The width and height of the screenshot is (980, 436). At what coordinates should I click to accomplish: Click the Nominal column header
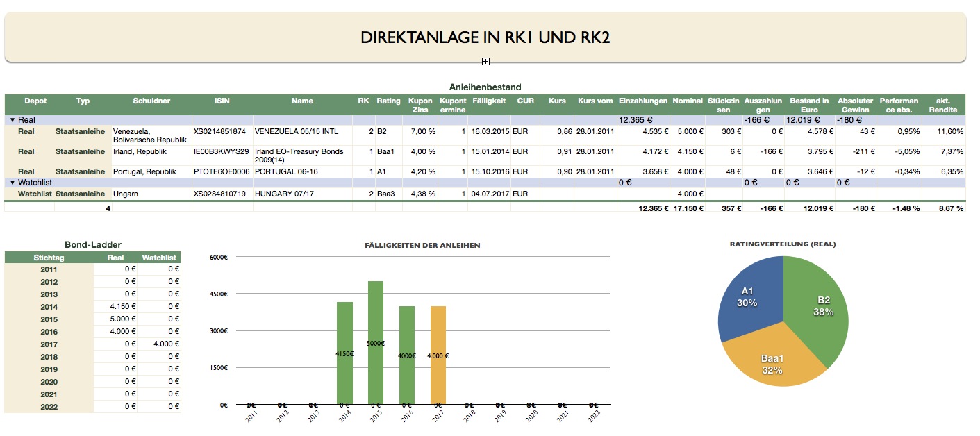[x=688, y=101]
